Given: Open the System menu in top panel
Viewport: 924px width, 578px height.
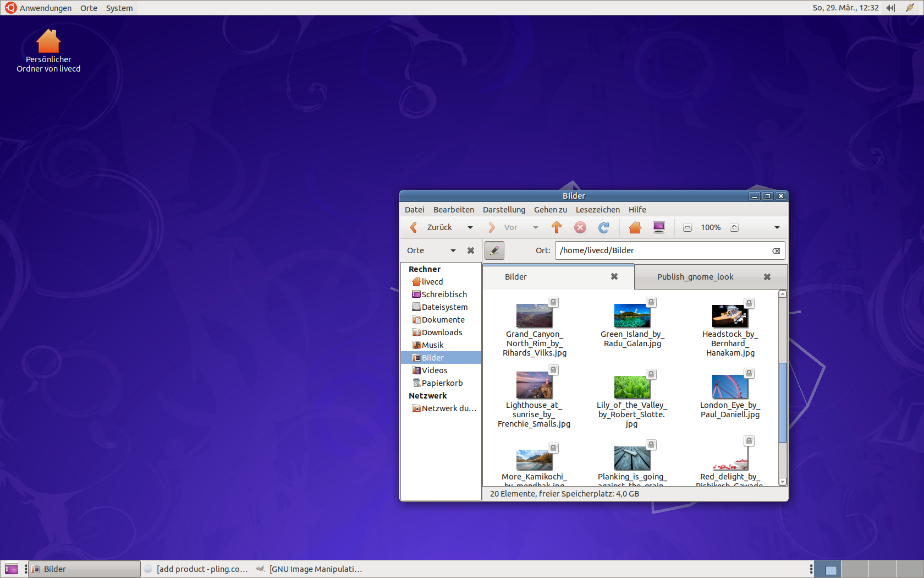Looking at the screenshot, I should click(x=119, y=8).
